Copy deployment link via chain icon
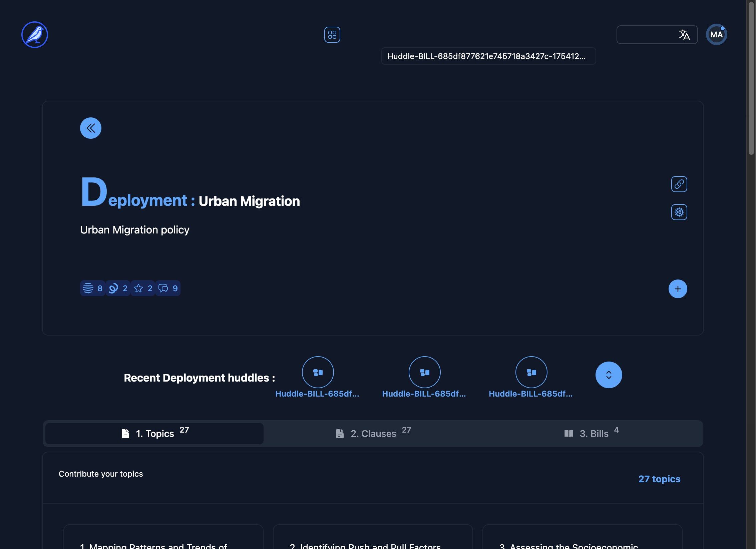 coord(679,184)
